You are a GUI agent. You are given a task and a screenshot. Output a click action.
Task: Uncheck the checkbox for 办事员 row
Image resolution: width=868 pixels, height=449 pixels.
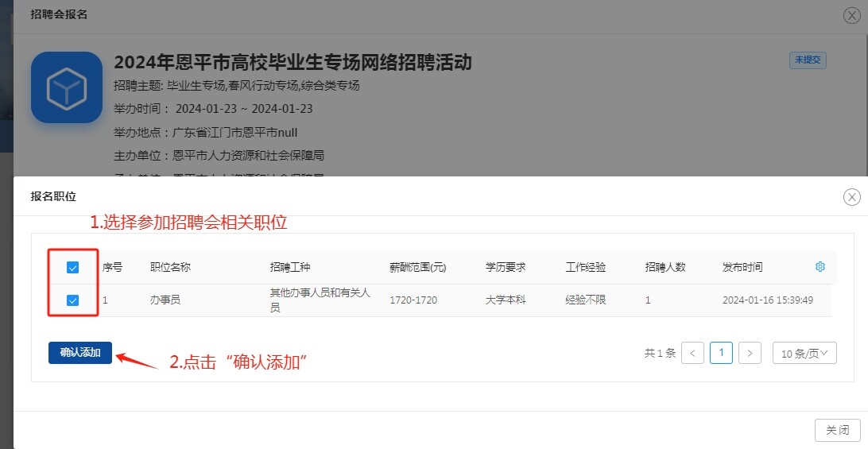pos(72,300)
